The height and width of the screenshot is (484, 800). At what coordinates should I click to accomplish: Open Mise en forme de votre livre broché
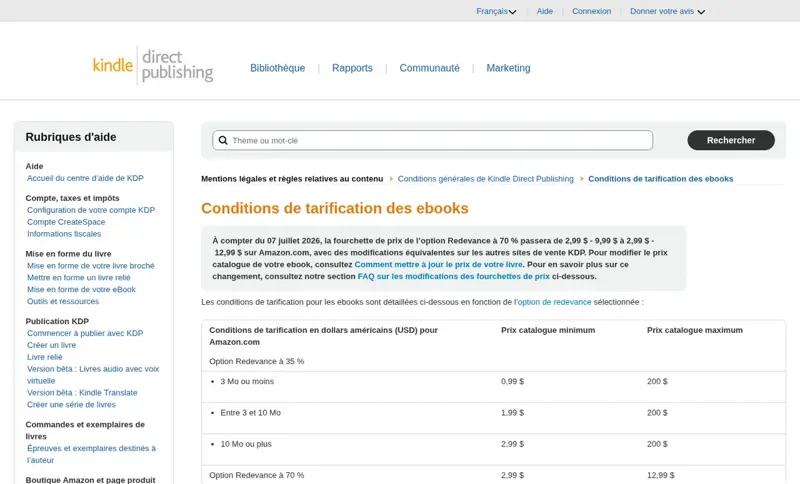[x=90, y=266]
